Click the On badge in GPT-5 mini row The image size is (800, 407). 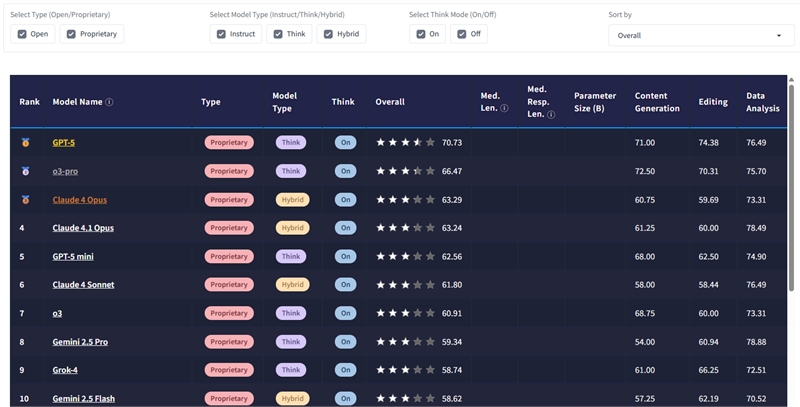345,257
